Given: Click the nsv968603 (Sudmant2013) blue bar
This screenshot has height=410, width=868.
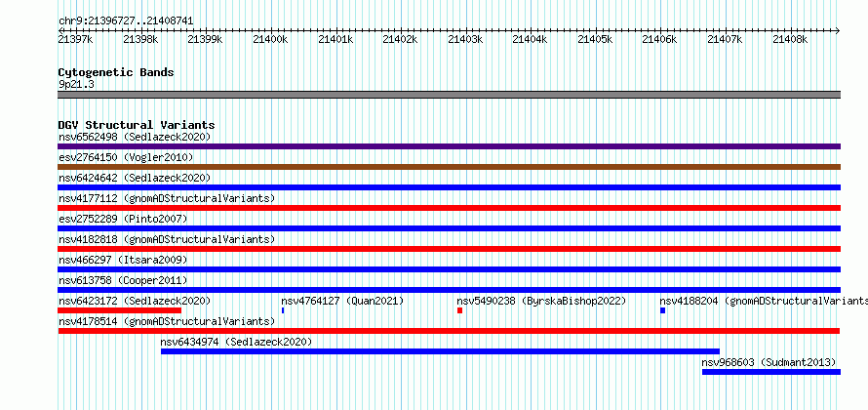Looking at the screenshot, I should pos(771,372).
